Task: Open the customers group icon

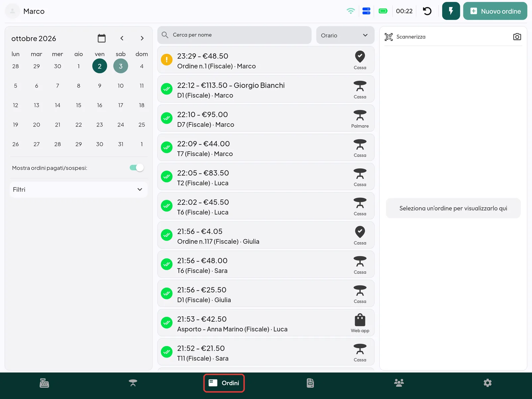Action: 399,383
